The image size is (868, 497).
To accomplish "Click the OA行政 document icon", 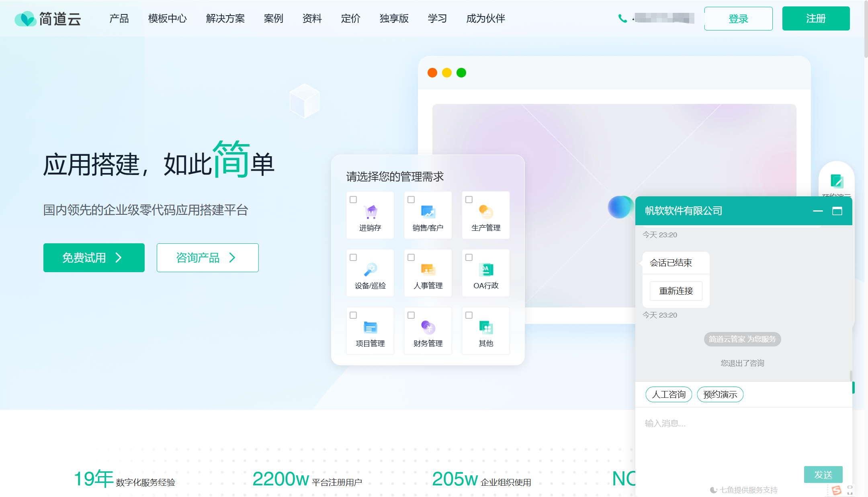I will click(x=485, y=269).
